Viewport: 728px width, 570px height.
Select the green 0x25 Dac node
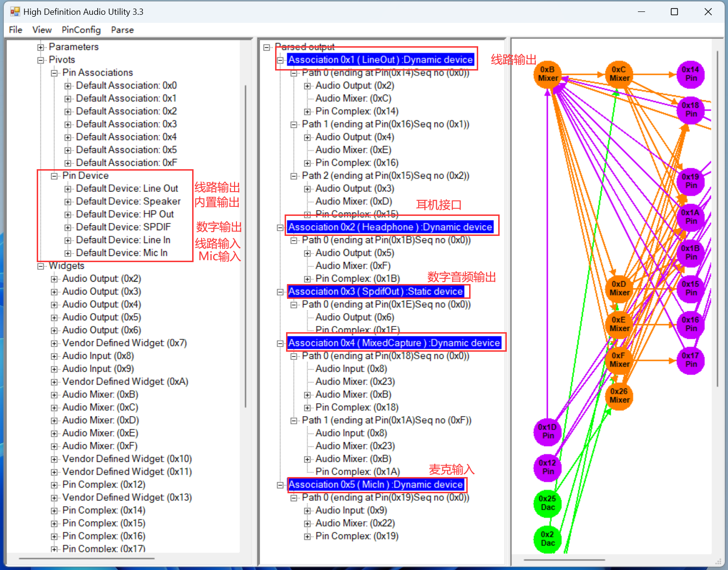tap(547, 503)
